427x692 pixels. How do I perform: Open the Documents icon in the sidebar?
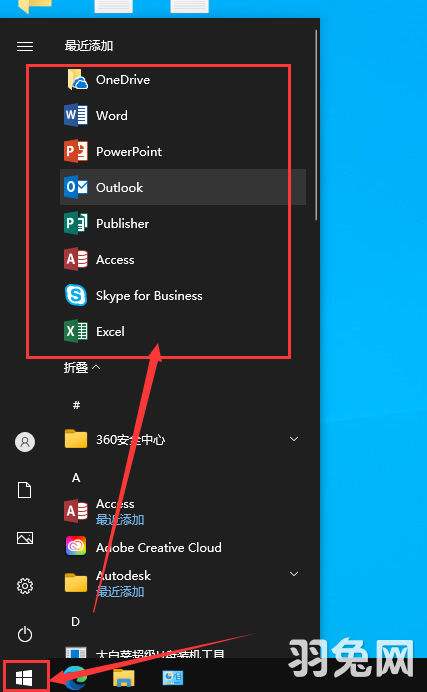coord(25,490)
